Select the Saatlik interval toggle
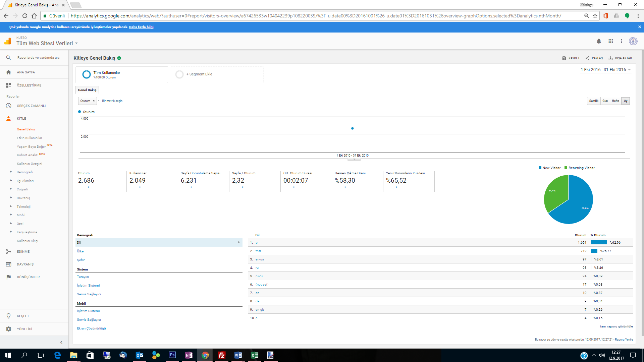 [593, 101]
